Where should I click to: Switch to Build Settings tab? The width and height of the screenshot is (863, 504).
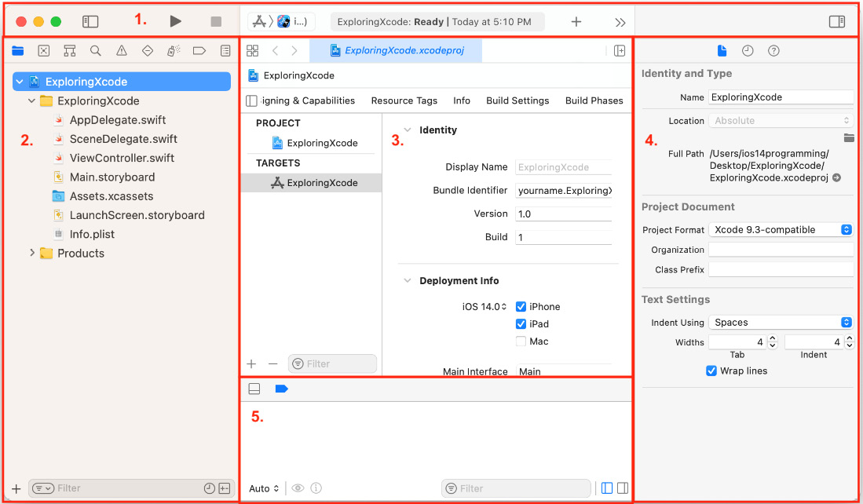pyautogui.click(x=517, y=100)
